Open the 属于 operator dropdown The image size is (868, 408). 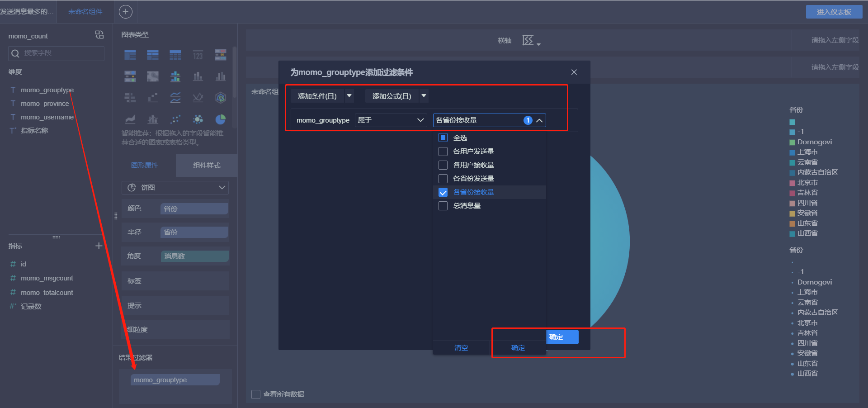[391, 120]
